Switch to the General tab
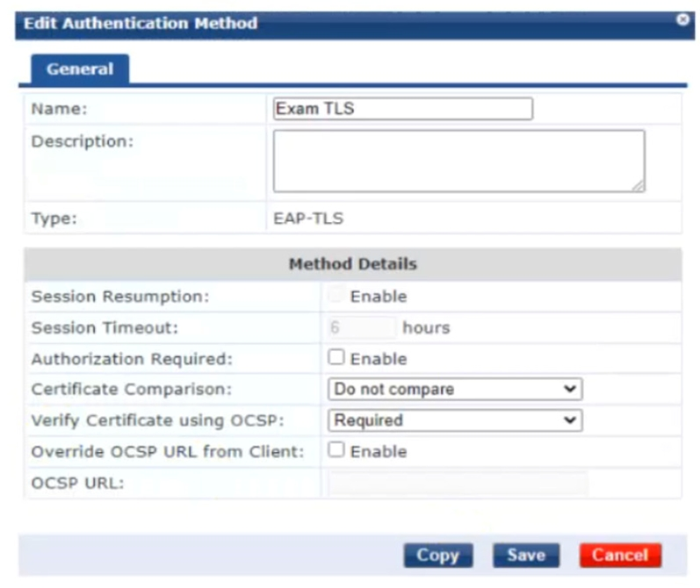Image resolution: width=700 pixels, height=588 pixels. 80,68
